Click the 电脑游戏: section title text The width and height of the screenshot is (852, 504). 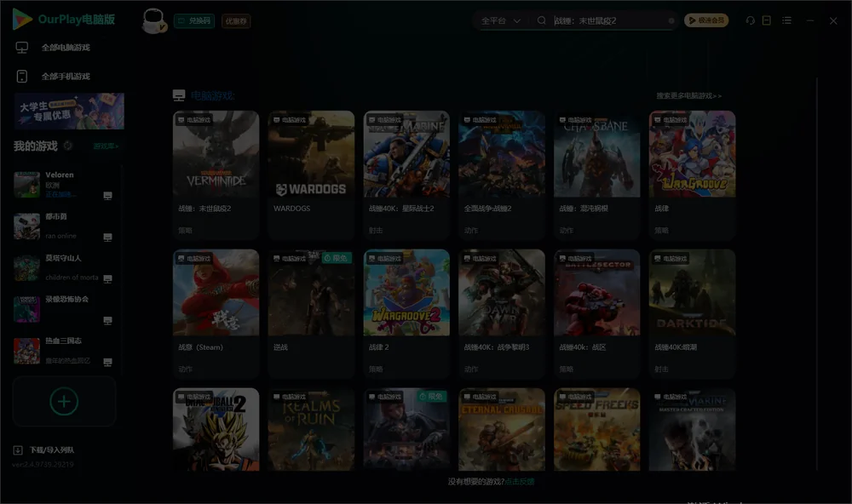point(212,96)
